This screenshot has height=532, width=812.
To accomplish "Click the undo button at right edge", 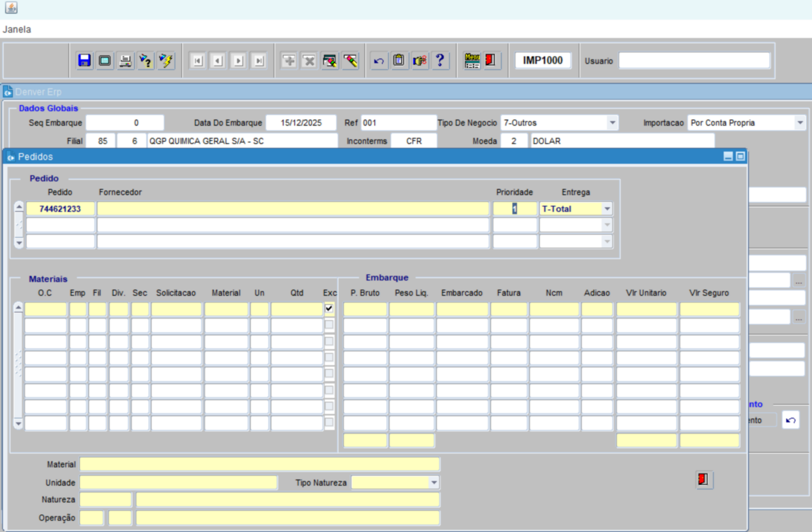I will click(791, 420).
